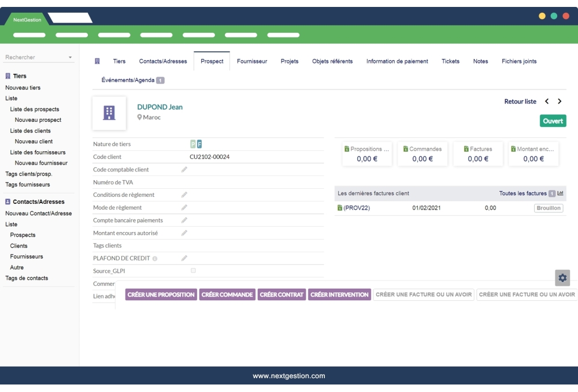The height and width of the screenshot is (392, 578).
Task: Click the invoice statistics chart icon
Action: tap(560, 193)
